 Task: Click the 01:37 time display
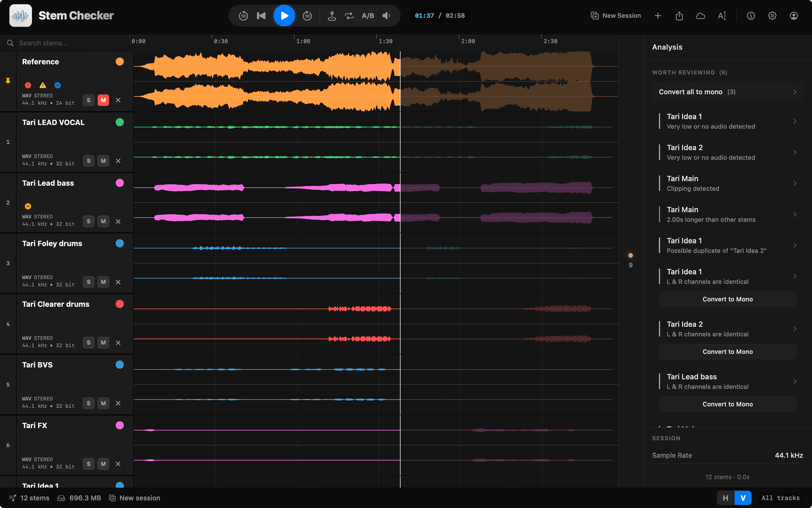(424, 15)
